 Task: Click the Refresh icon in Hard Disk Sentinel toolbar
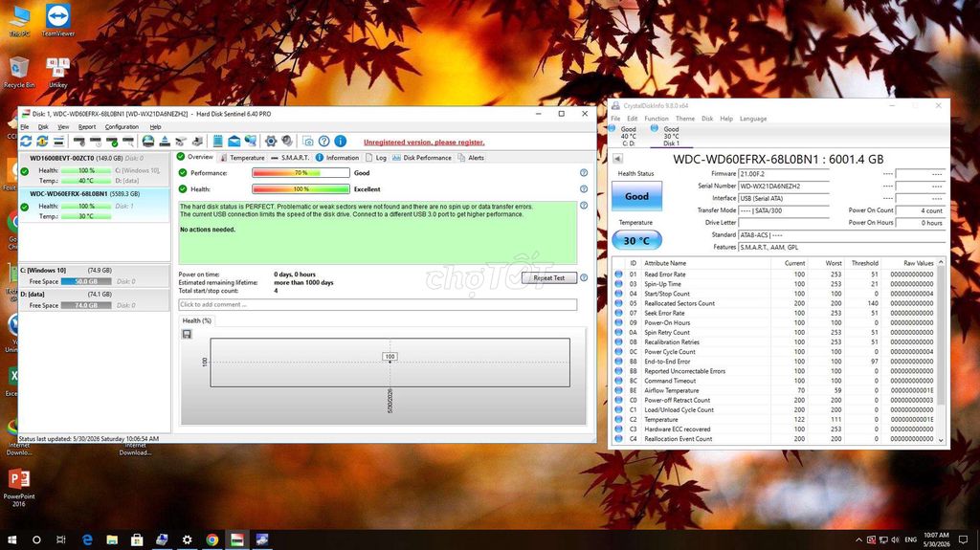click(x=26, y=142)
